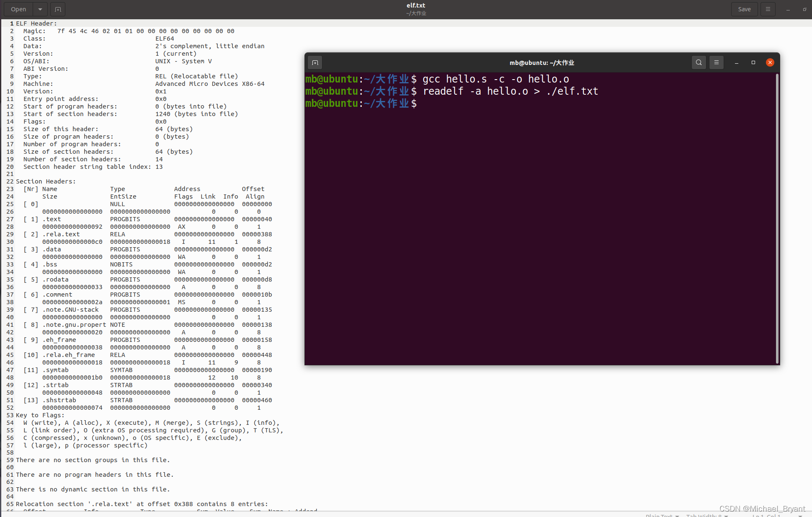Click the terminal vertical scrollbar
The image size is (812, 517).
[x=777, y=218]
